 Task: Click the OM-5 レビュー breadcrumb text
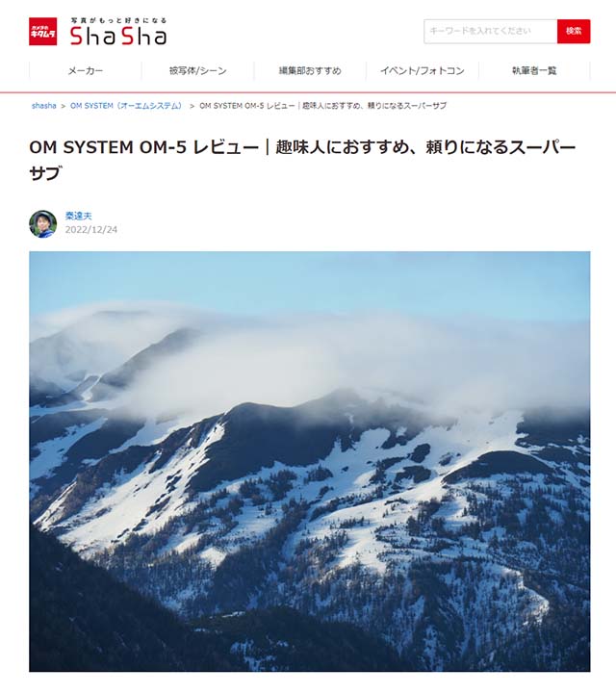coord(322,106)
